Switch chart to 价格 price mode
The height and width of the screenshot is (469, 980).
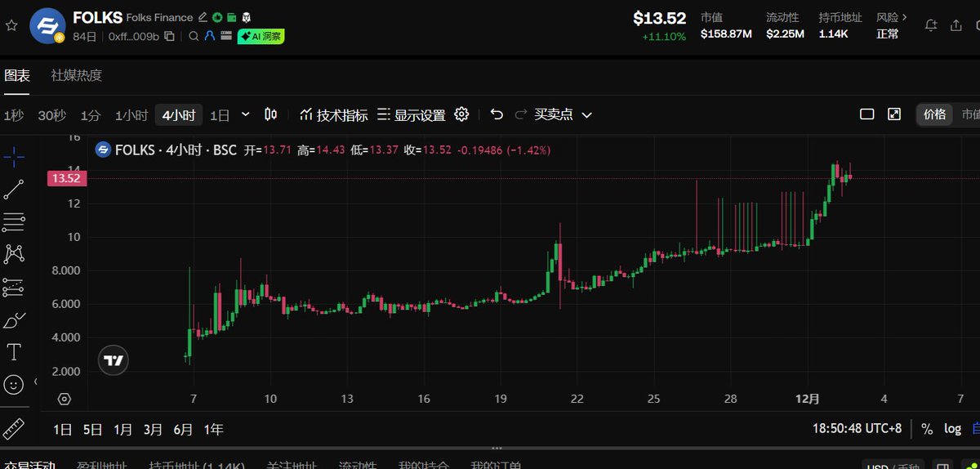[934, 114]
